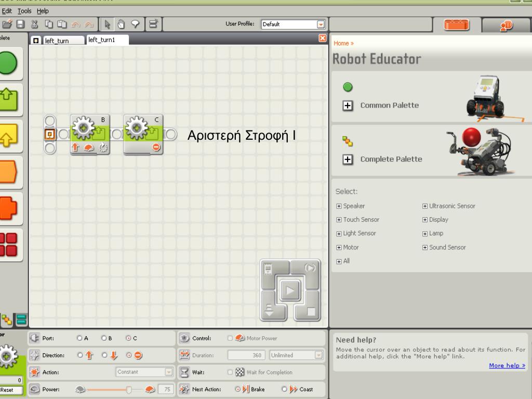
Task: Click the Create My Block icon
Action: (153, 24)
